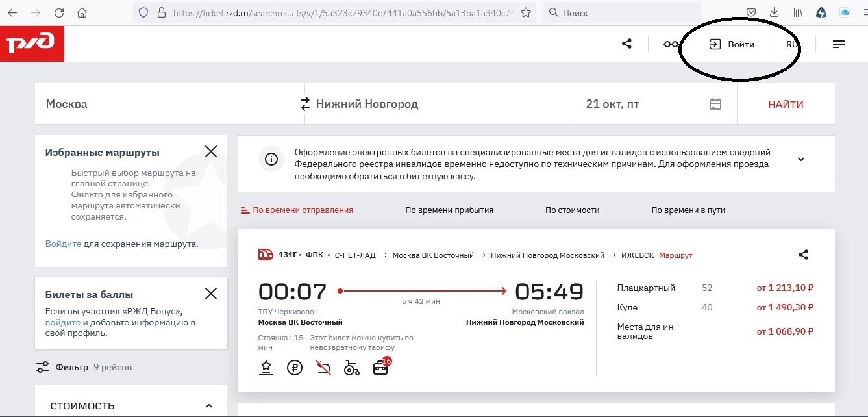
Task: Click the Войти login button
Action: click(x=732, y=44)
